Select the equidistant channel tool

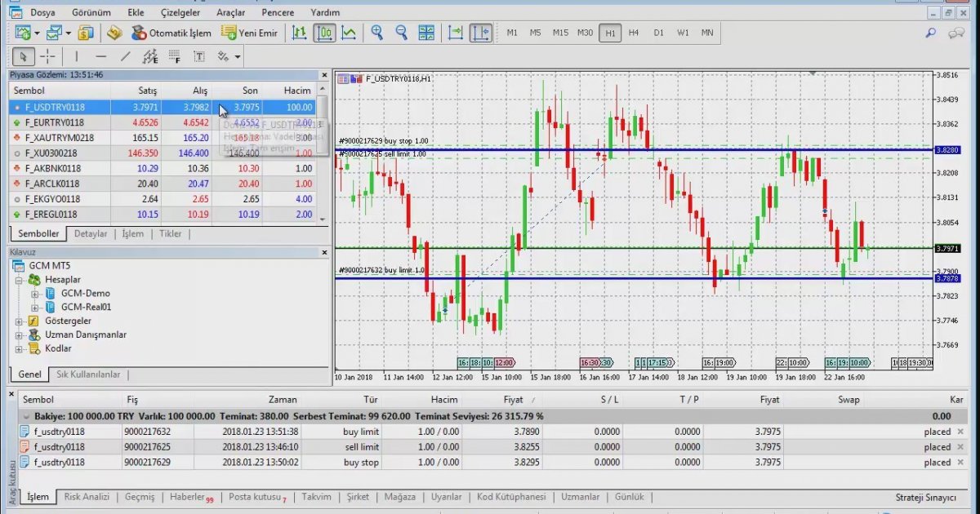tap(150, 56)
